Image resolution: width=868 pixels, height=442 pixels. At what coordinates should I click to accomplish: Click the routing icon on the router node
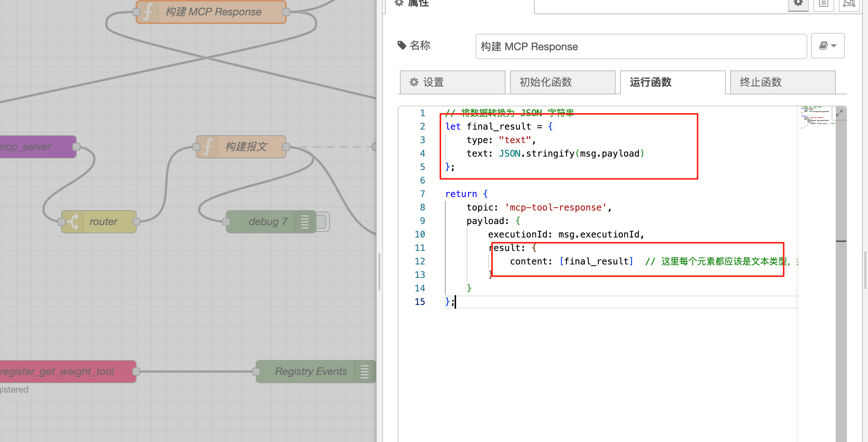click(x=72, y=221)
